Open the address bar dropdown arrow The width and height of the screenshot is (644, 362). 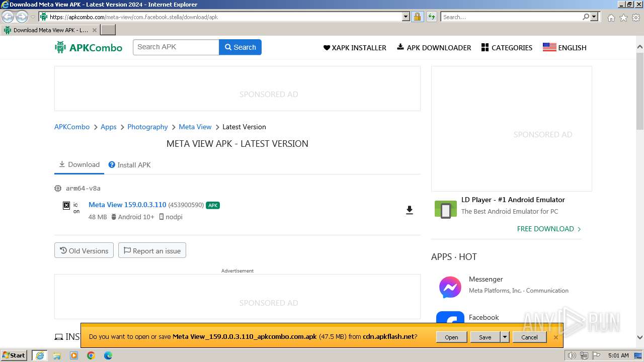(x=406, y=17)
